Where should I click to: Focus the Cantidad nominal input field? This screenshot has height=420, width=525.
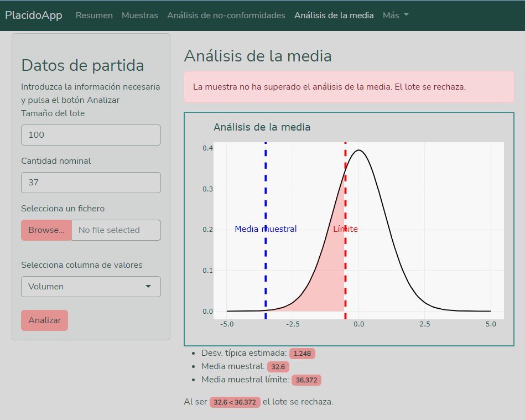click(91, 183)
